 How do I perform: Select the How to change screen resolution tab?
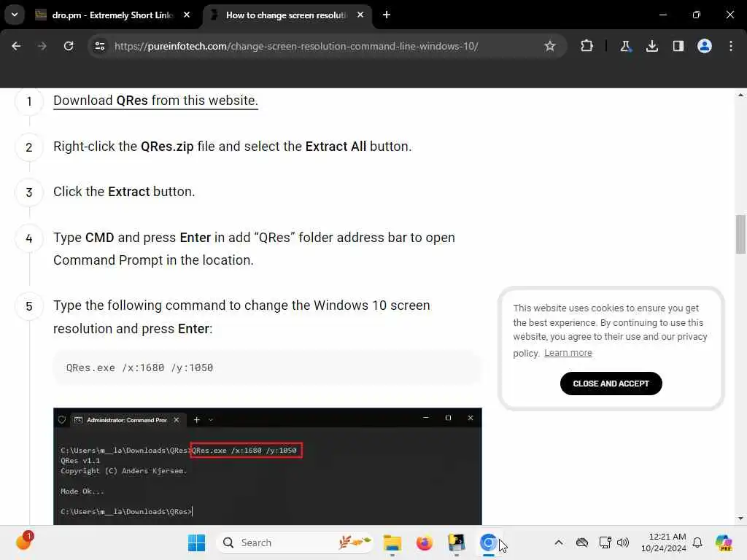(286, 15)
